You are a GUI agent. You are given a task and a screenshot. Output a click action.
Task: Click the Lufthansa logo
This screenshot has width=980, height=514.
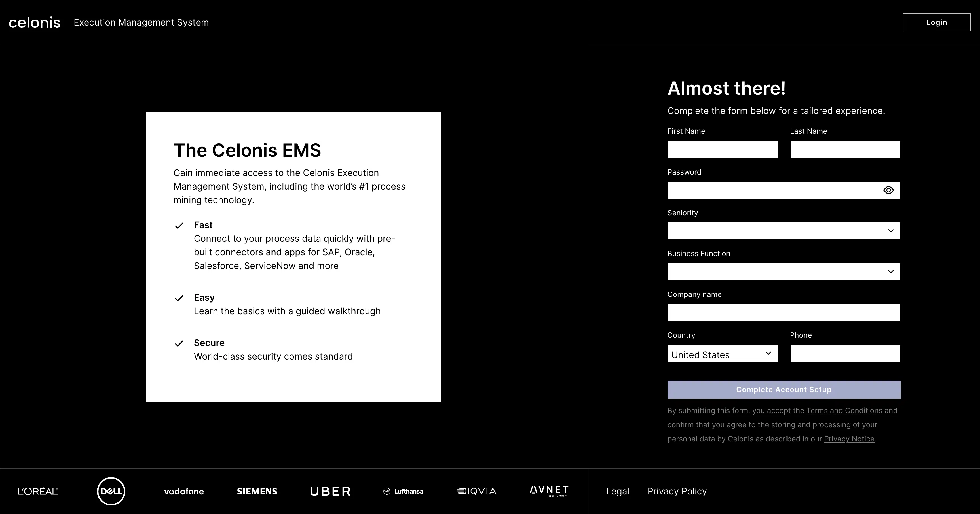(x=403, y=491)
